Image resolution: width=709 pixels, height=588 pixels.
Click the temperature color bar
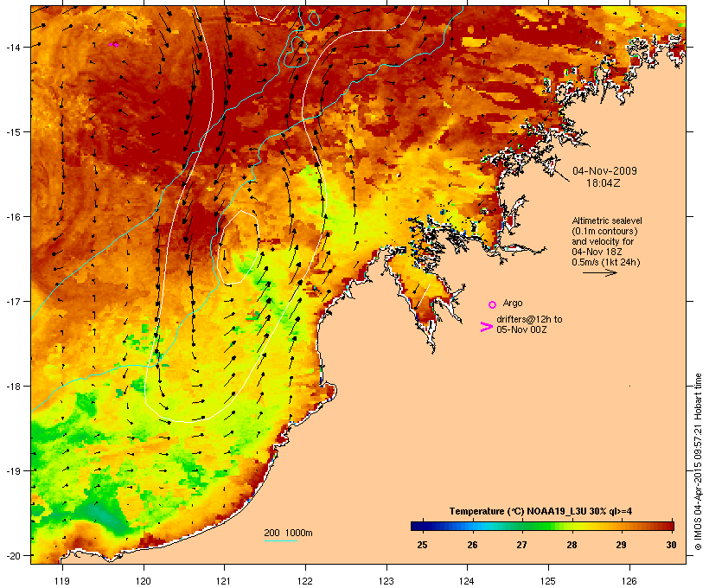click(x=542, y=526)
